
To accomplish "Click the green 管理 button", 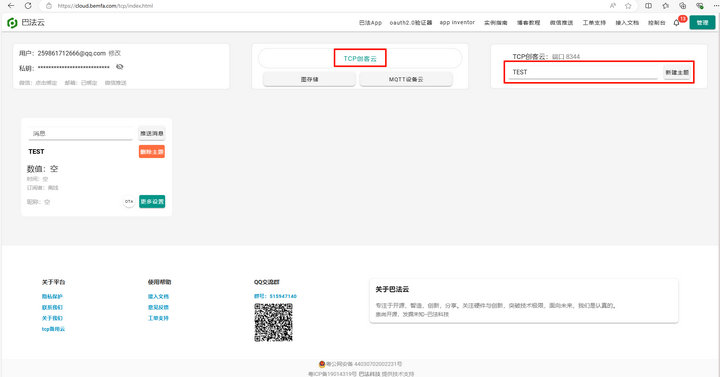I will [702, 23].
